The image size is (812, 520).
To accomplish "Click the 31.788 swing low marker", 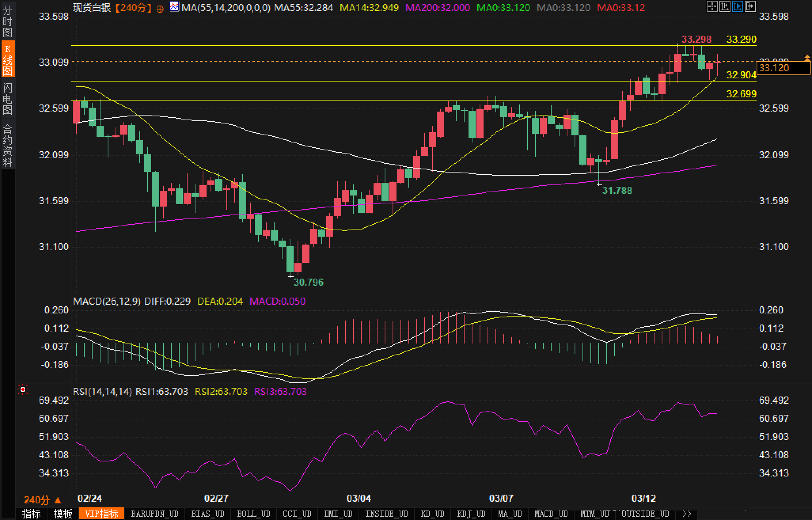I will point(617,190).
